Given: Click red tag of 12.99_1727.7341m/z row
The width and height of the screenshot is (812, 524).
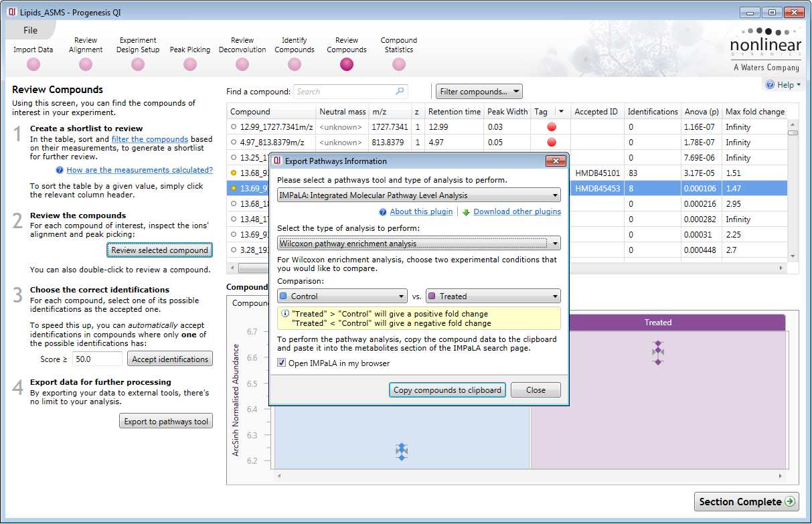Looking at the screenshot, I should coord(552,127).
